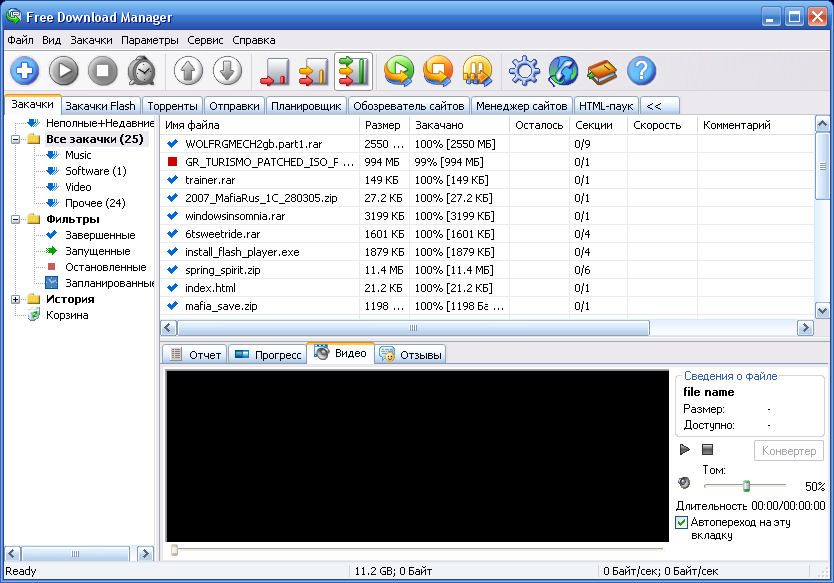Select the WOLFRGMECH2gb.part1.rar download row
This screenshot has width=834, height=583.
[487, 144]
